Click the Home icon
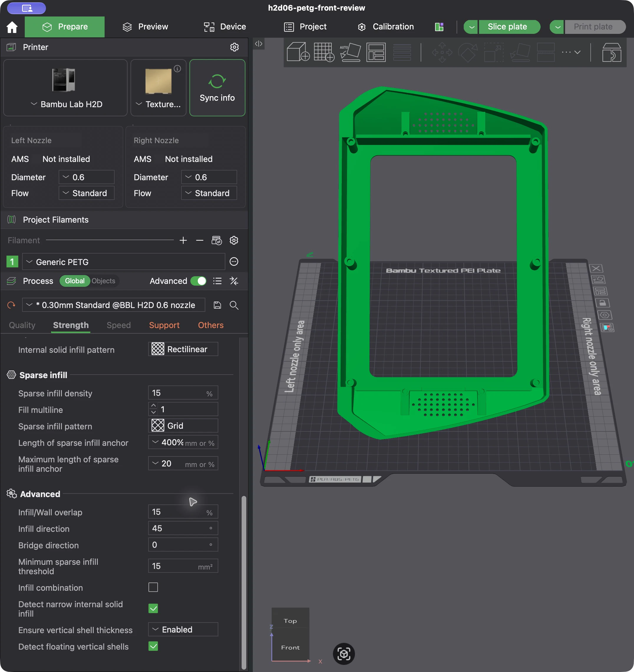 click(x=12, y=27)
